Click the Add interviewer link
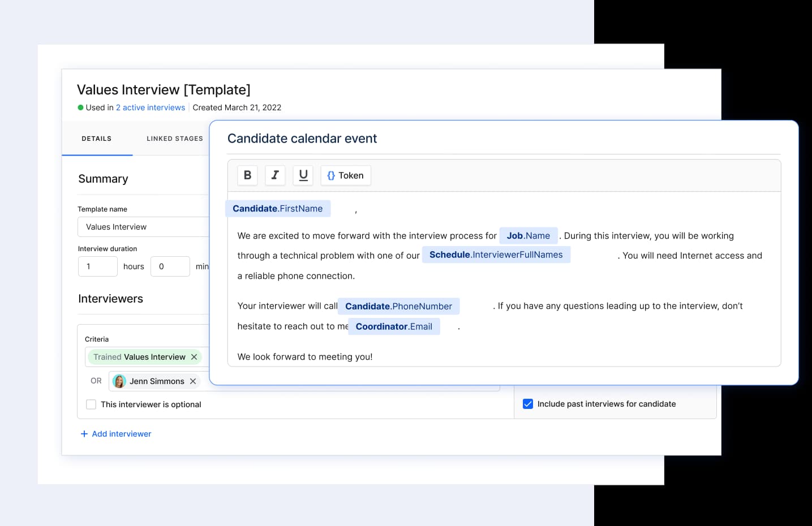 pyautogui.click(x=116, y=433)
